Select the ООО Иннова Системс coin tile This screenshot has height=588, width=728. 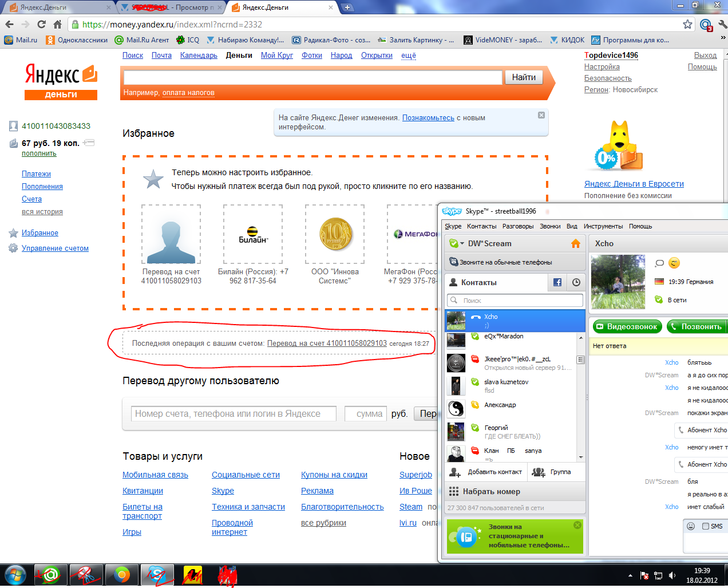pos(335,235)
